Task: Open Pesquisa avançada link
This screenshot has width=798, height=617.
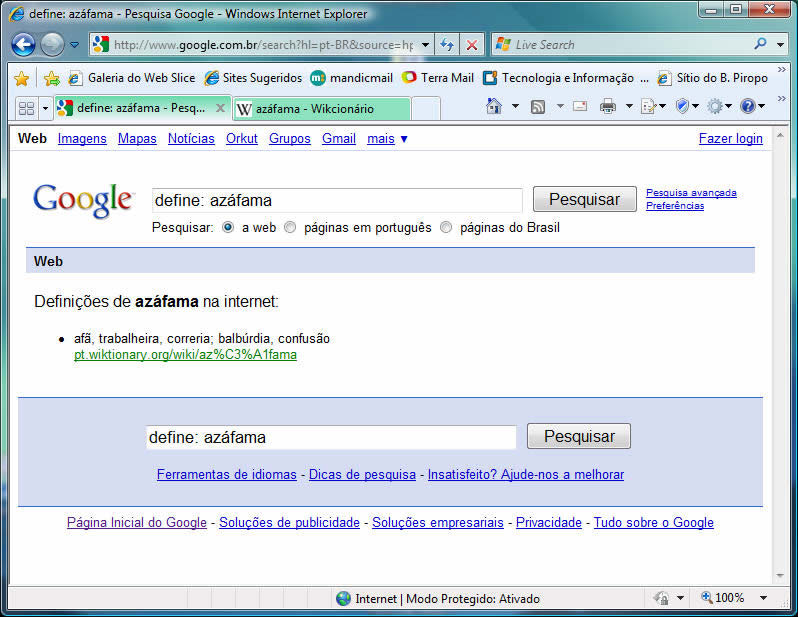Action: tap(691, 193)
